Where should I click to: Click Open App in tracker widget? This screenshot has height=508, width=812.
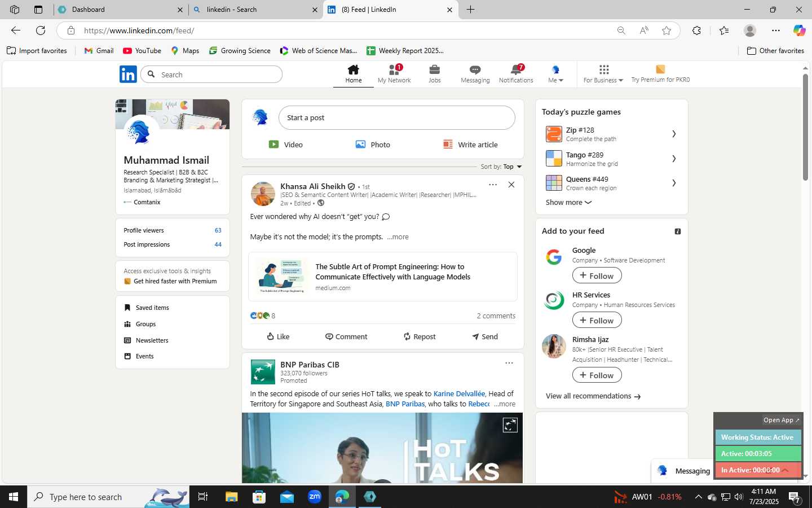coord(781,420)
